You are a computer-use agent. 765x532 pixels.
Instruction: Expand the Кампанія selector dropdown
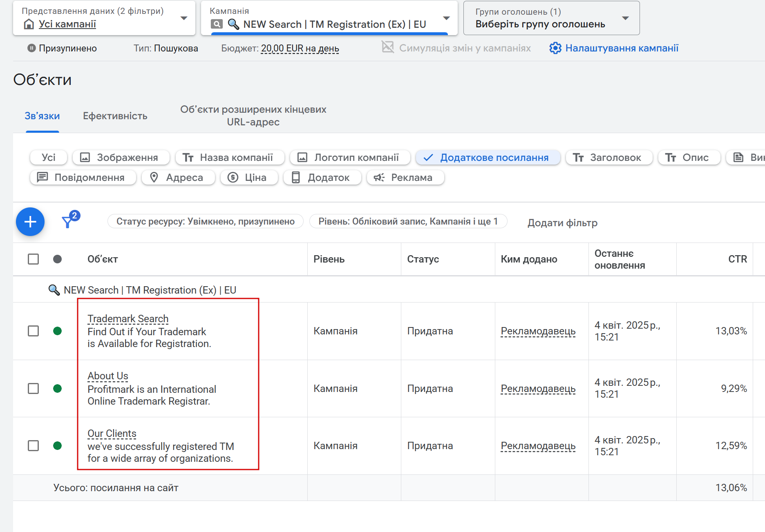(x=446, y=18)
